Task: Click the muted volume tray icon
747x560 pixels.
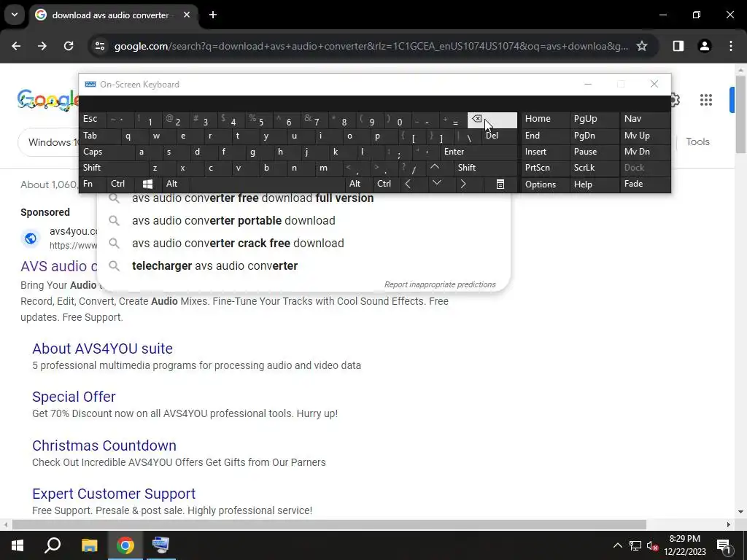Action: 652,545
